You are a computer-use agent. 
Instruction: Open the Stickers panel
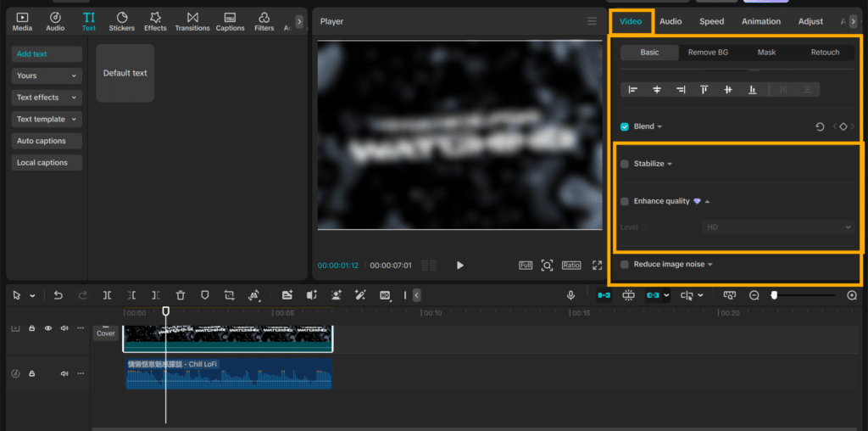122,21
